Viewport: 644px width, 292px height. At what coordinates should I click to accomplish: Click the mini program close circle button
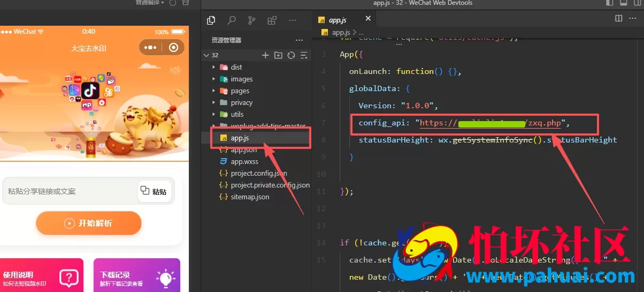(x=173, y=47)
